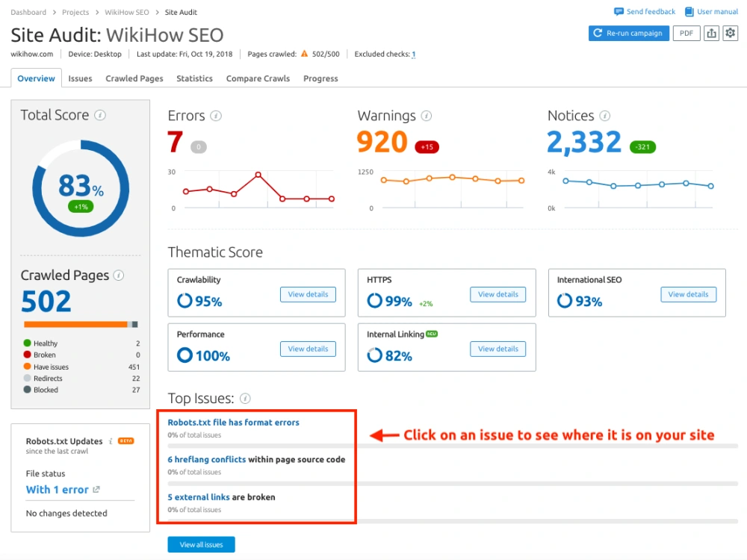Go to Projects breadcrumb
Viewport: 747px width, 560px height.
pyautogui.click(x=75, y=13)
